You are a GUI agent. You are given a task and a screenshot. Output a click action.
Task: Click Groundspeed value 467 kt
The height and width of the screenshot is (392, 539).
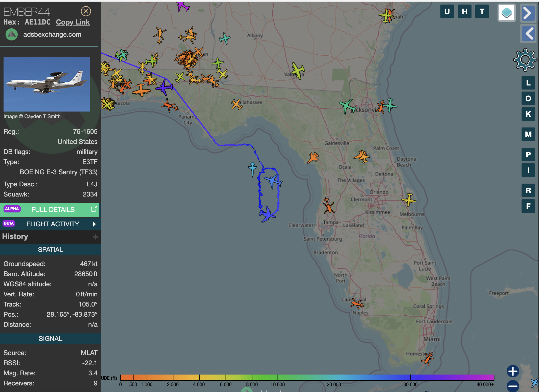coord(89,264)
